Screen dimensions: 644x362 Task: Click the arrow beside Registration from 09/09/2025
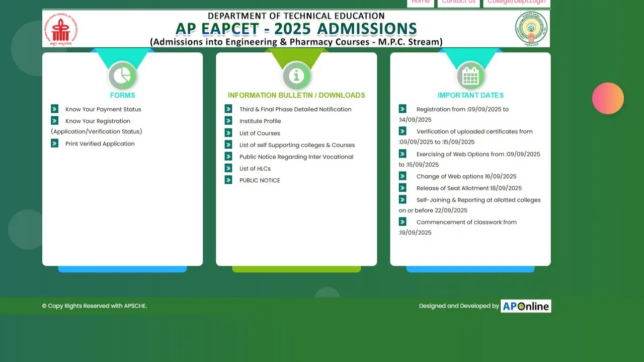point(403,108)
